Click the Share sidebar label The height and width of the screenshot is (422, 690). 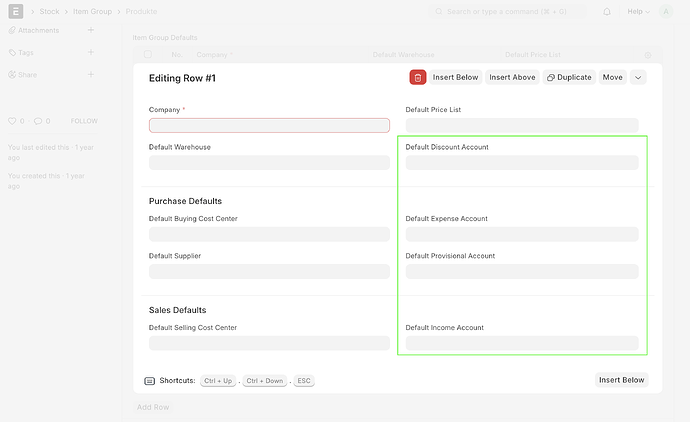click(x=27, y=75)
